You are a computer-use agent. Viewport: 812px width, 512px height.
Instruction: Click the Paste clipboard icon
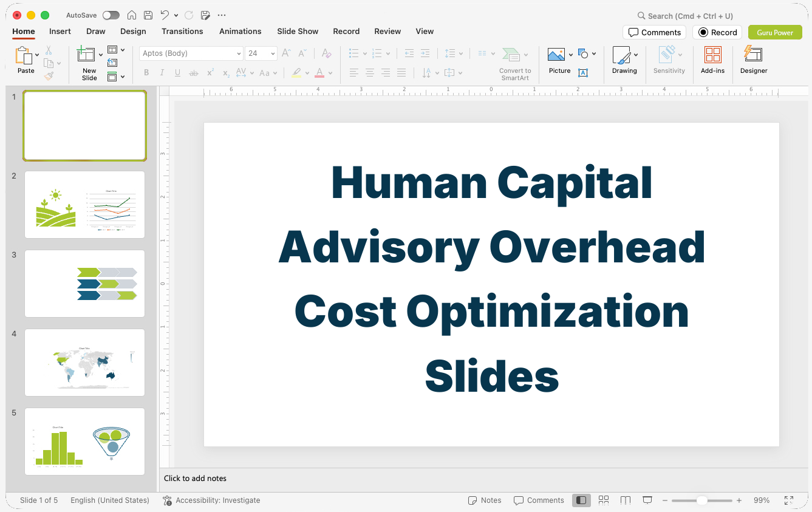[24, 55]
